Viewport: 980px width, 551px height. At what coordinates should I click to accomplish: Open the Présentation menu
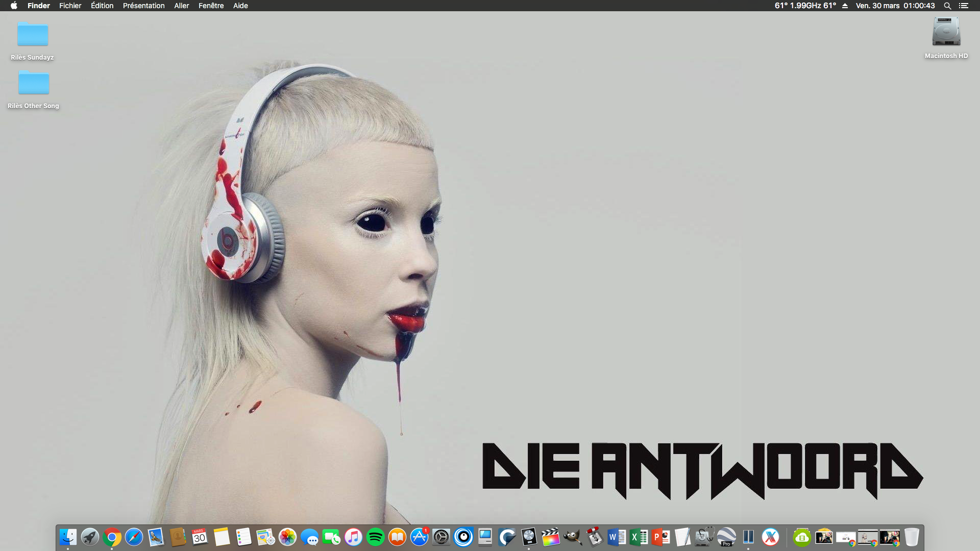[x=144, y=6]
